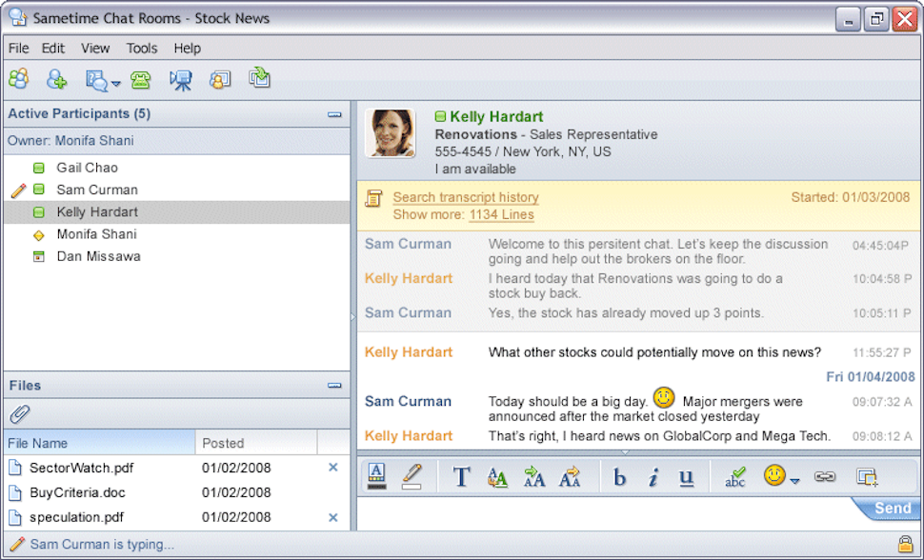Open the video camera conference tool
The image size is (924, 560).
pos(181,79)
